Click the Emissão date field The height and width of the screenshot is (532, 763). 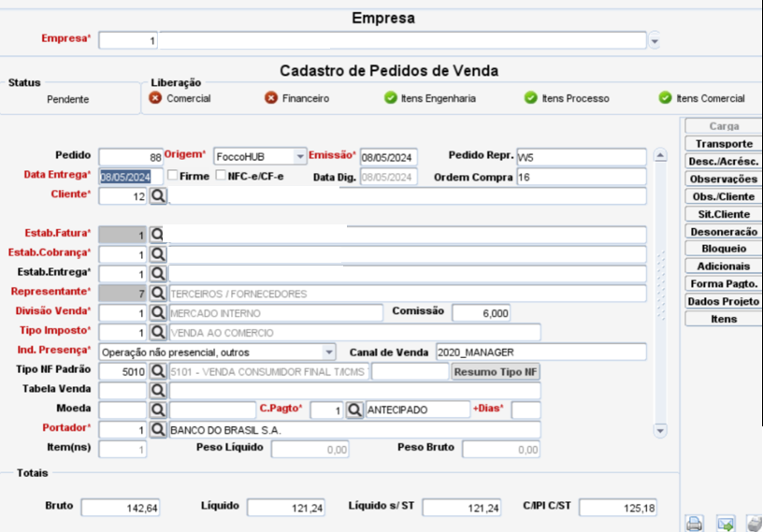coord(388,157)
